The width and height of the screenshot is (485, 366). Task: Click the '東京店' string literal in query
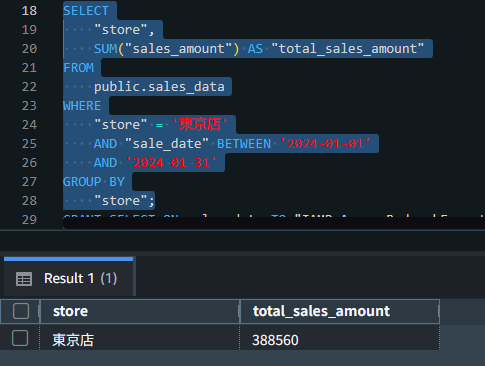[200, 125]
